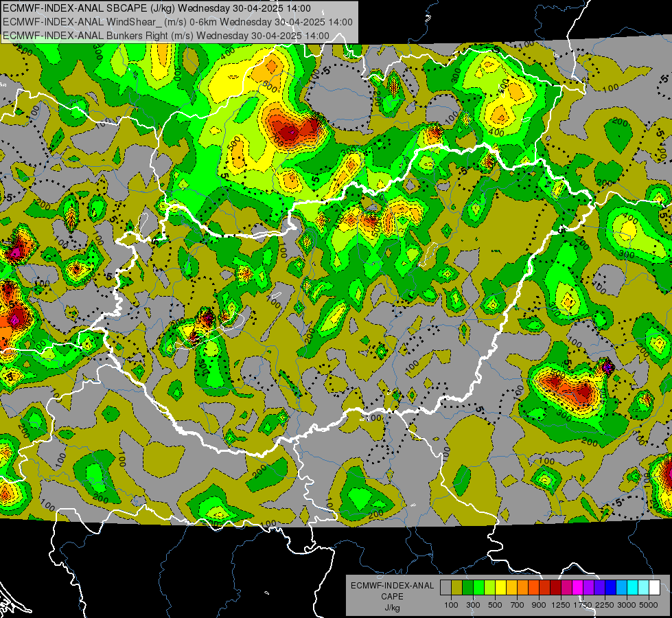Screen dimensions: 672x618
Task: Click the dark green legend swatch
Action: [x=467, y=587]
